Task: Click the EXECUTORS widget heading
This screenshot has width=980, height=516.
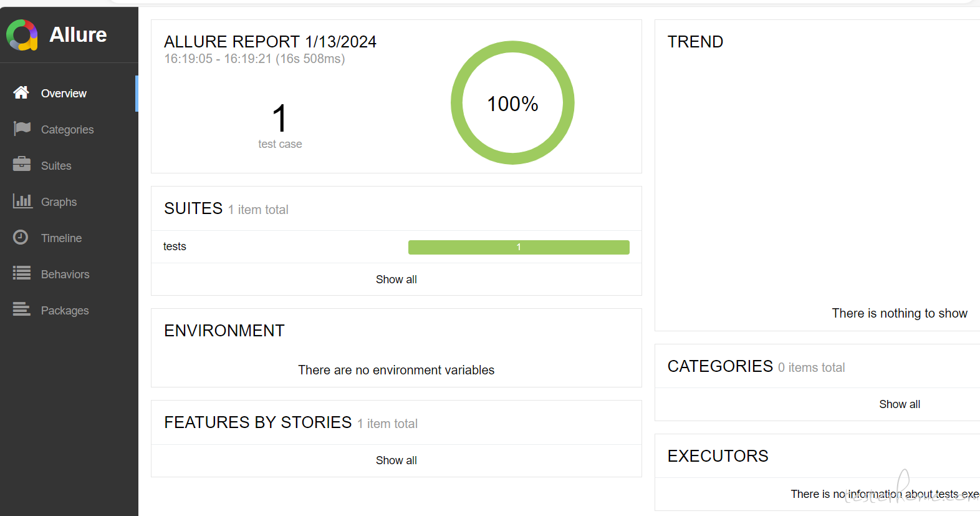Action: pos(718,456)
